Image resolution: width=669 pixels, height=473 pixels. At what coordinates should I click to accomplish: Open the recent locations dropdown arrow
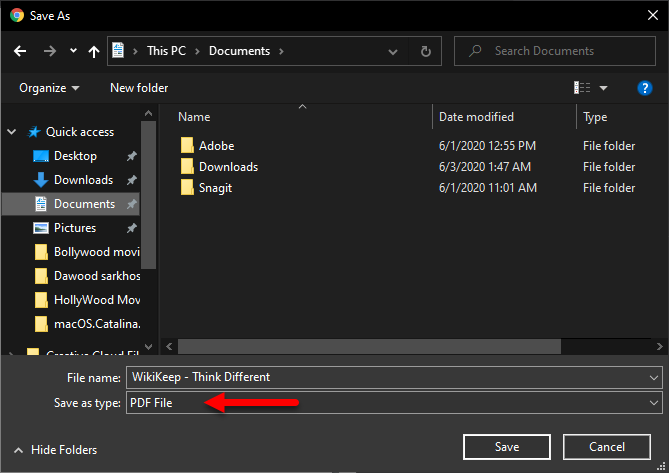pos(73,51)
